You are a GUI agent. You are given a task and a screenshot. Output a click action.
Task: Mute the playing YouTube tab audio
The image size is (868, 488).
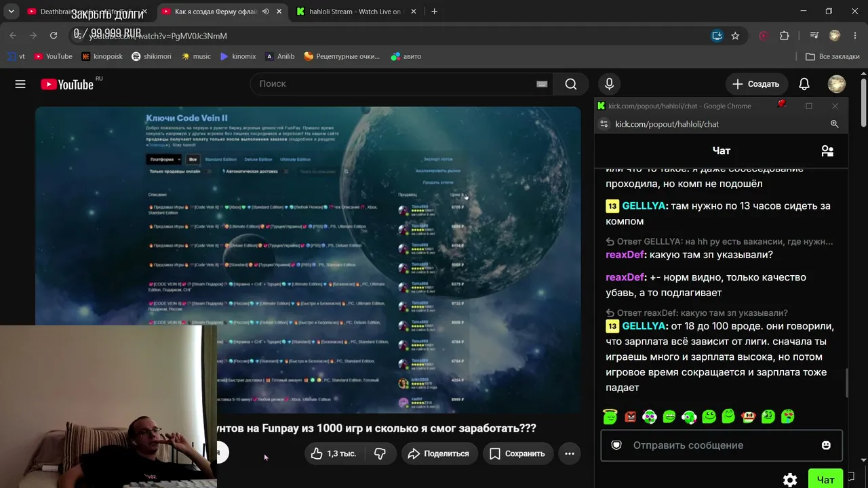(x=265, y=12)
